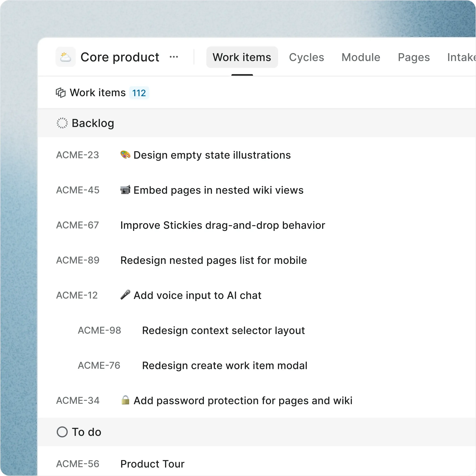
Task: Open ACME-56 Product Tour
Action: pos(152,463)
